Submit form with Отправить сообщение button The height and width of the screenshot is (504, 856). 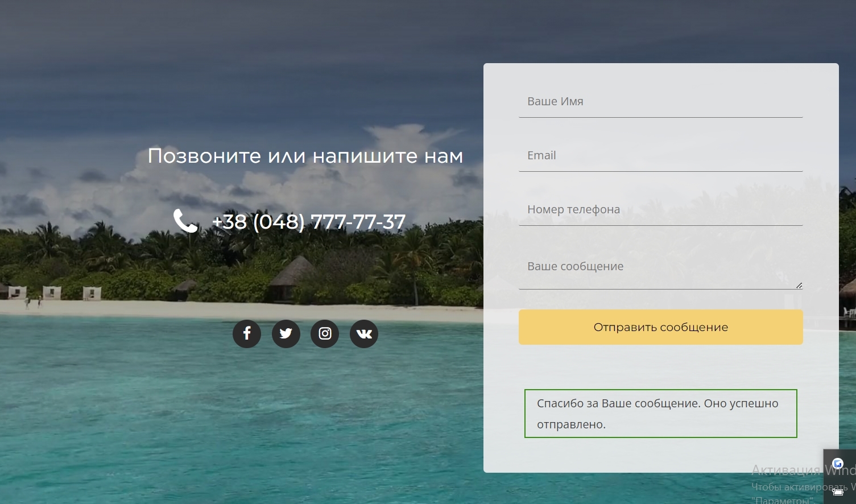[661, 327]
